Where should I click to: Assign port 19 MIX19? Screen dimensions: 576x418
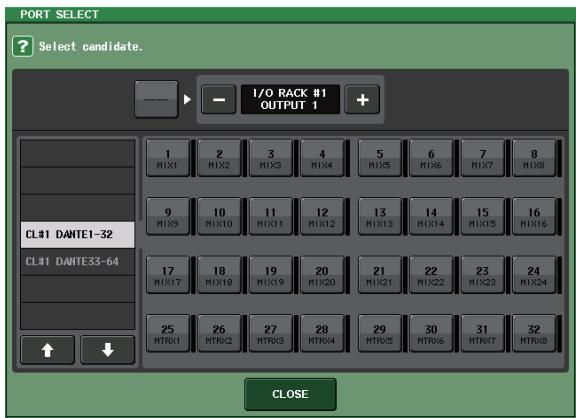click(x=271, y=275)
